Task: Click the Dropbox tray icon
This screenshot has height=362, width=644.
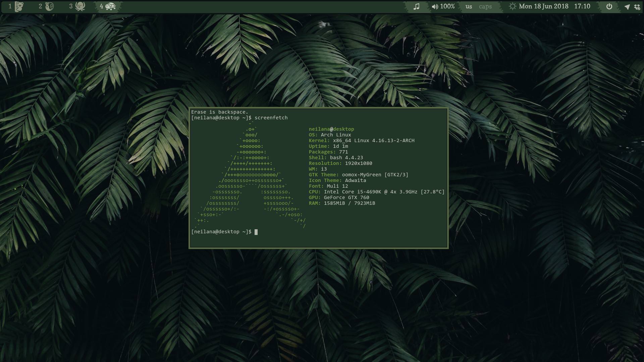Action: [637, 7]
